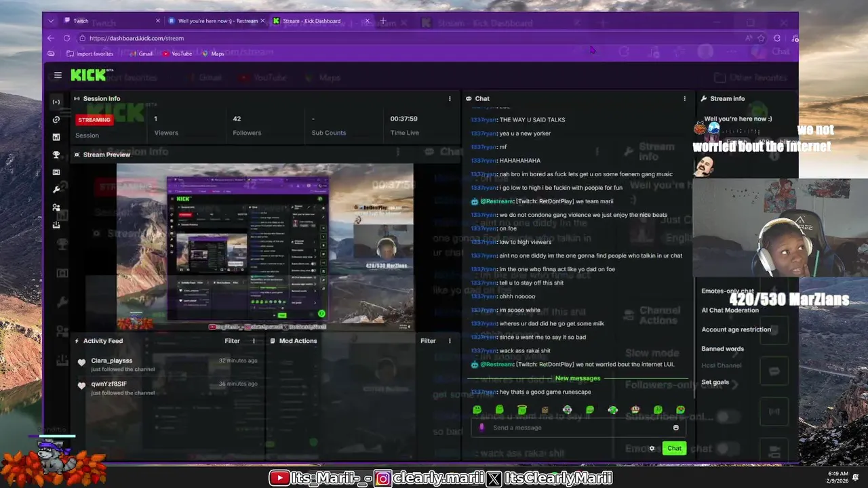Open Emotes-only chat setting
This screenshot has height=488, width=868.
point(727,291)
